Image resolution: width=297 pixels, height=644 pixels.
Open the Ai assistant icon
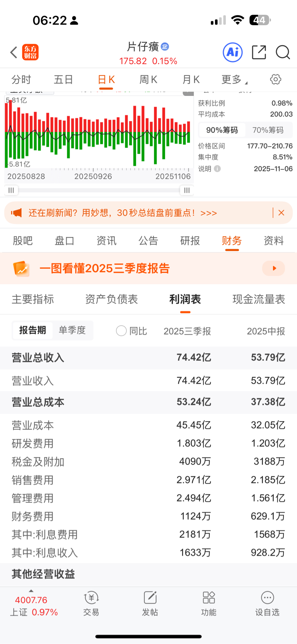[233, 52]
